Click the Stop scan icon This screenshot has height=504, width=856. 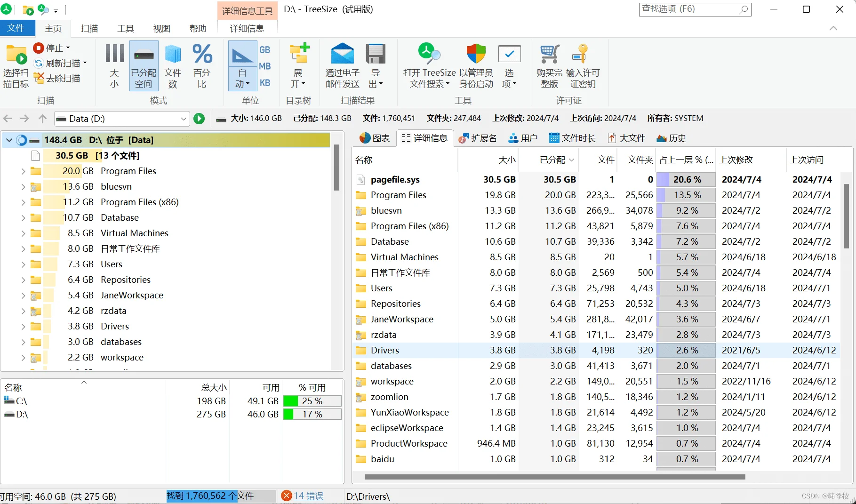(39, 48)
